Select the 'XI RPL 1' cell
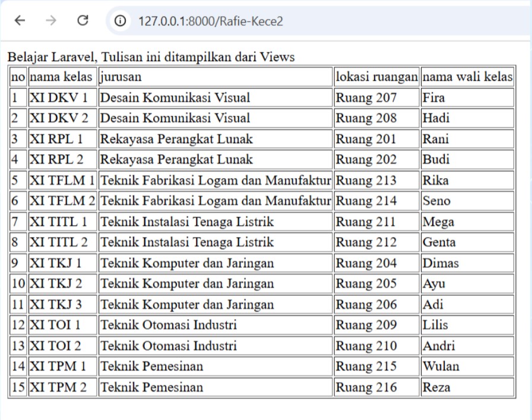 click(x=62, y=139)
